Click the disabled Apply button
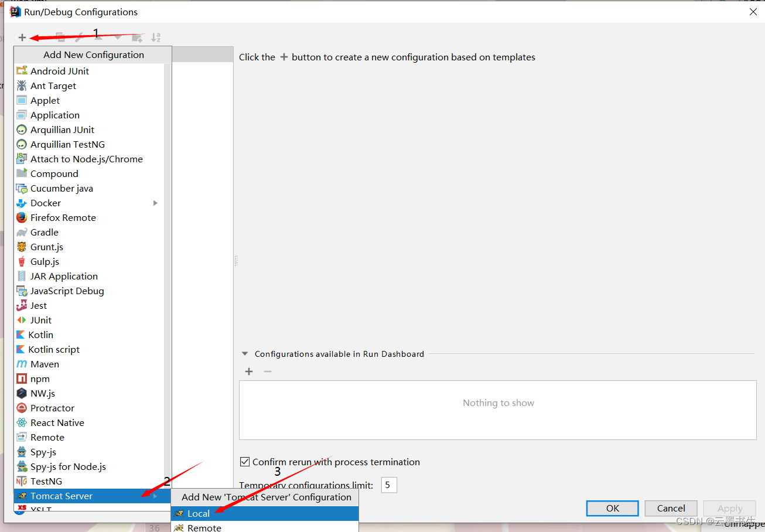This screenshot has height=532, width=765. [x=730, y=508]
